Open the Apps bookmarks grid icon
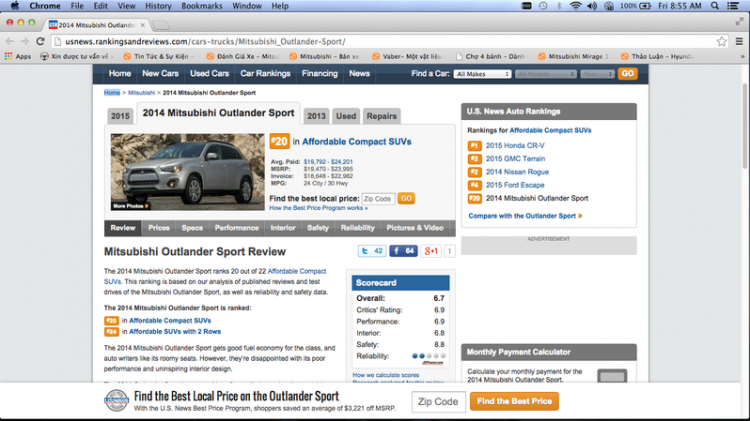 click(8, 56)
